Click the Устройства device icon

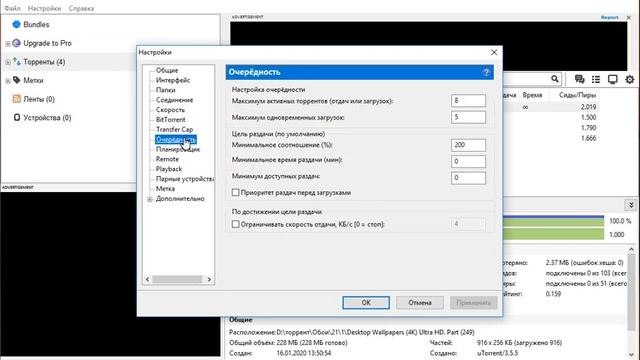[x=17, y=118]
